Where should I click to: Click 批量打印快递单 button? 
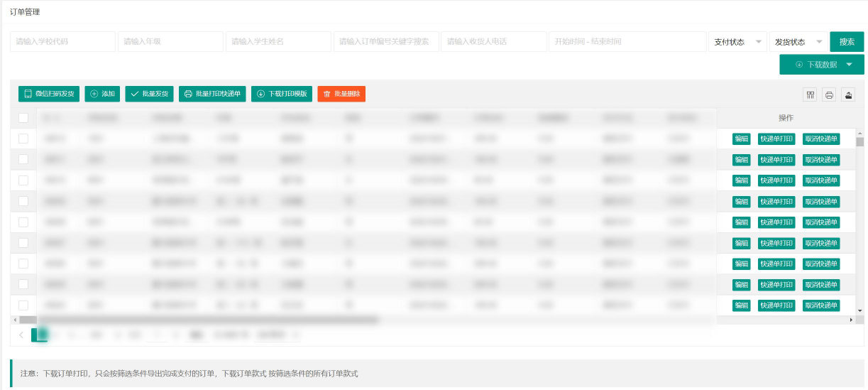pos(212,94)
